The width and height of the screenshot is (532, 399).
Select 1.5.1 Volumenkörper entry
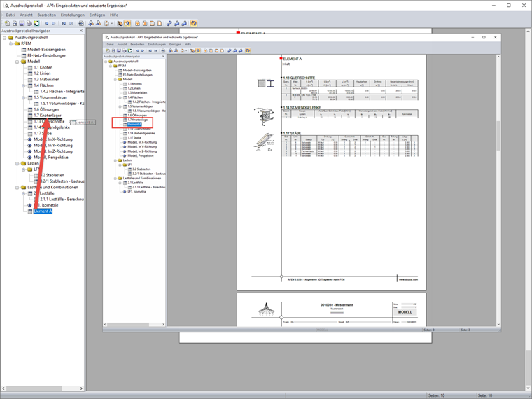(x=62, y=104)
